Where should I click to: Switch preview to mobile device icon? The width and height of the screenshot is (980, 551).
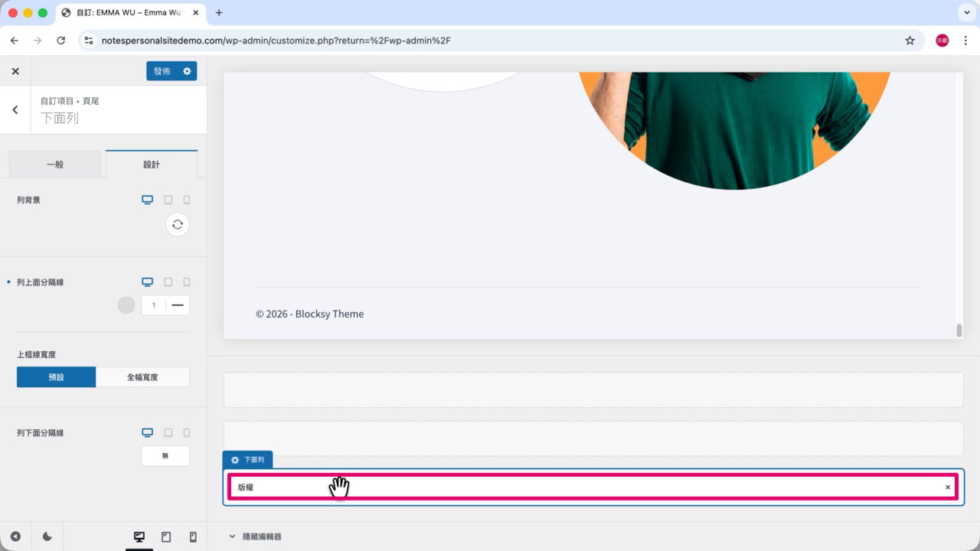click(193, 537)
